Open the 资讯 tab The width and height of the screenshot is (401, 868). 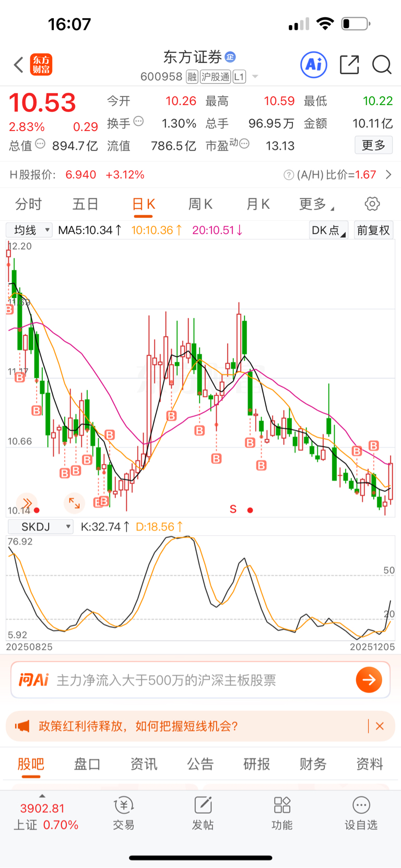pos(144,765)
